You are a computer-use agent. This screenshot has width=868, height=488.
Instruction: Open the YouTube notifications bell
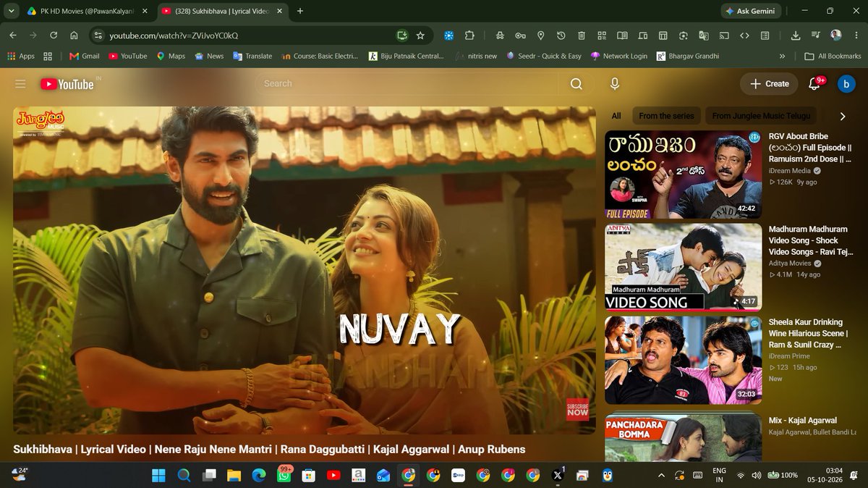click(x=814, y=84)
